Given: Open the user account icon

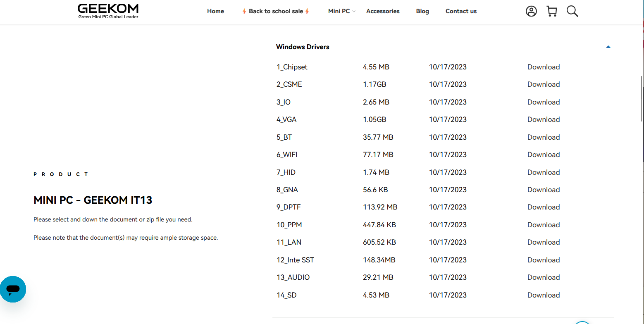Looking at the screenshot, I should click(531, 11).
